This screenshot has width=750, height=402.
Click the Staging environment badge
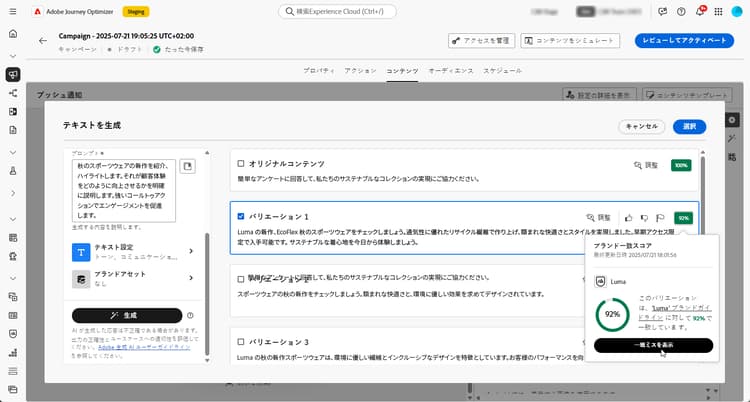[x=136, y=11]
